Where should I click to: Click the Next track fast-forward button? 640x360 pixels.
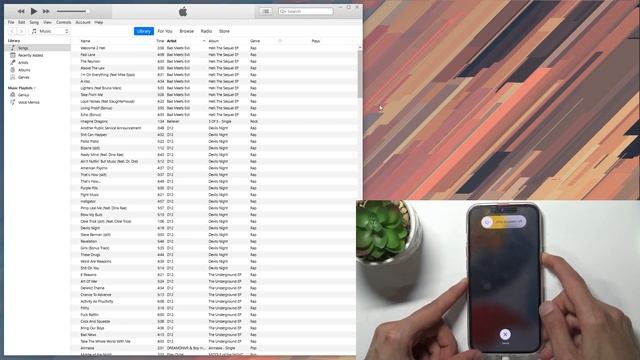click(46, 11)
